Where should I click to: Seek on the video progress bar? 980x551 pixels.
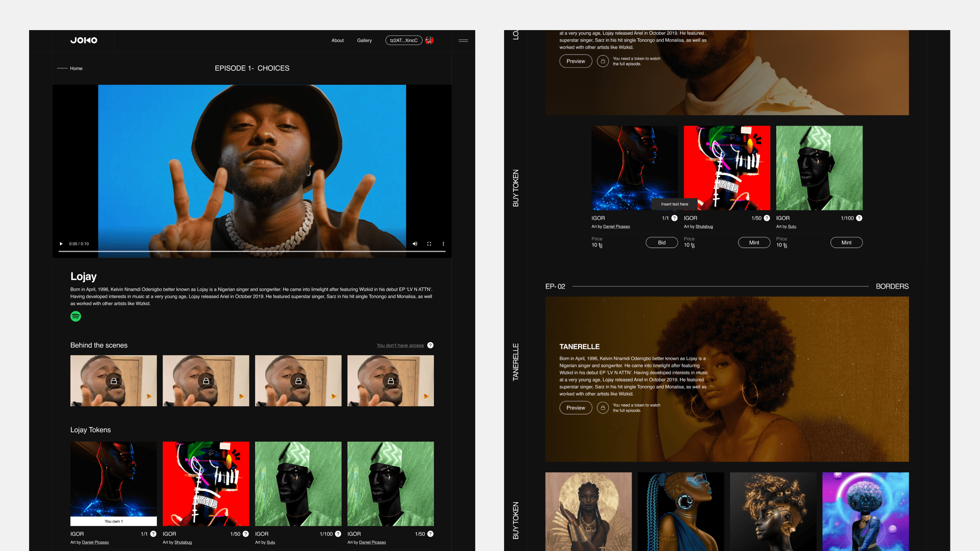[252, 251]
